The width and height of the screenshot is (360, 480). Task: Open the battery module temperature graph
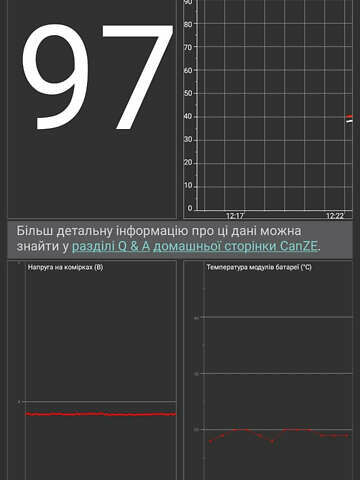[x=268, y=370]
